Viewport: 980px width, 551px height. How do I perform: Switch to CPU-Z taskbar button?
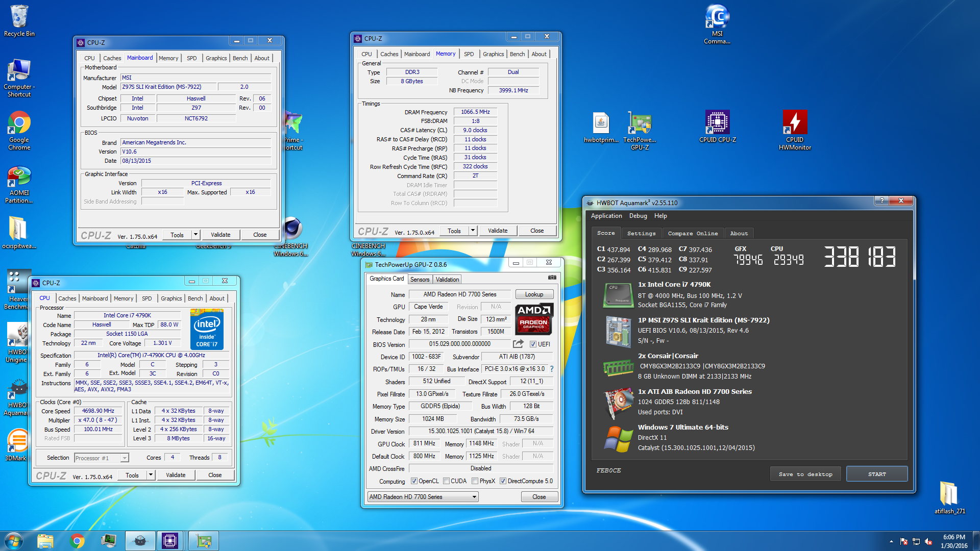pos(169,541)
